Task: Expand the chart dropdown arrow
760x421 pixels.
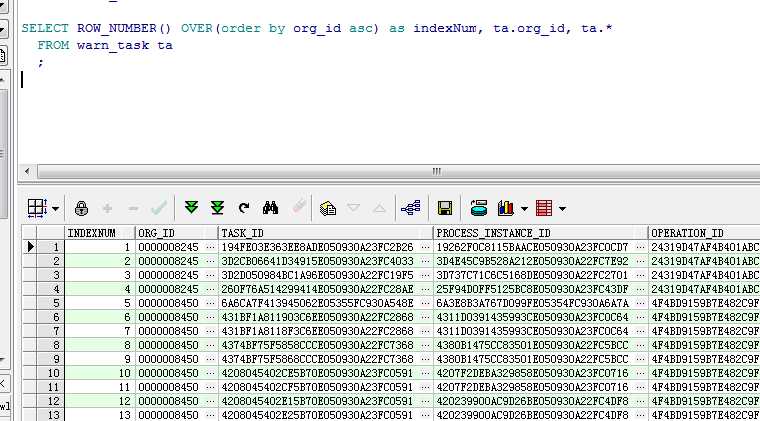Action: (524, 209)
